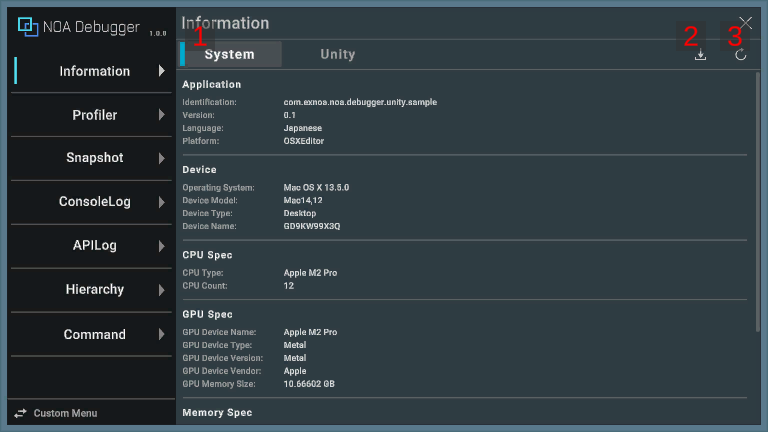Click the CPU Count value 12
Screen dimensions: 768x432
288,286
